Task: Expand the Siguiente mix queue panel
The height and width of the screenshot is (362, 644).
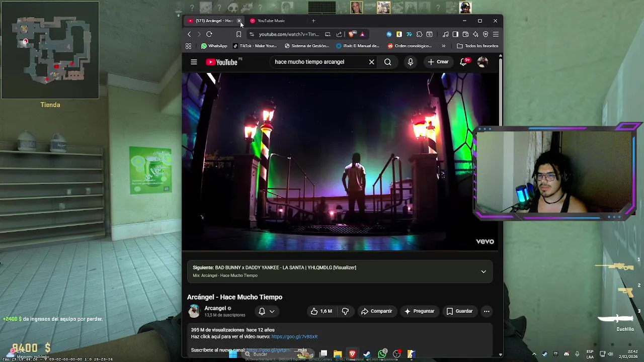Action: [484, 271]
